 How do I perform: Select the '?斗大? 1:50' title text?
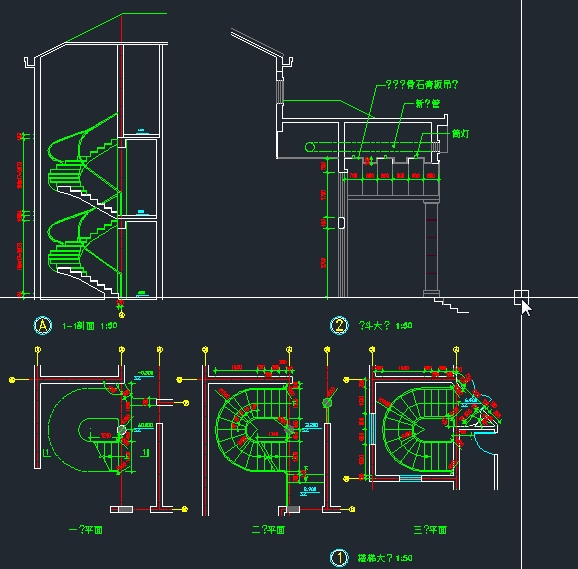coord(386,326)
